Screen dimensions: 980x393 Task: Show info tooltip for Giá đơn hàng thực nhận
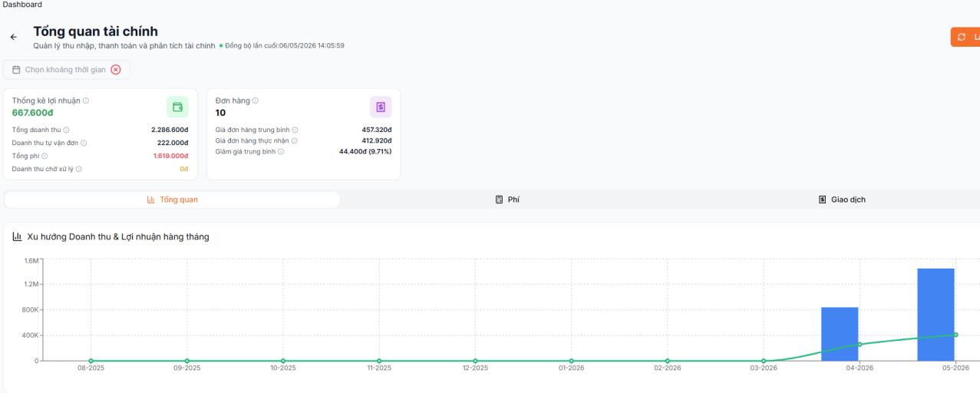coord(295,140)
